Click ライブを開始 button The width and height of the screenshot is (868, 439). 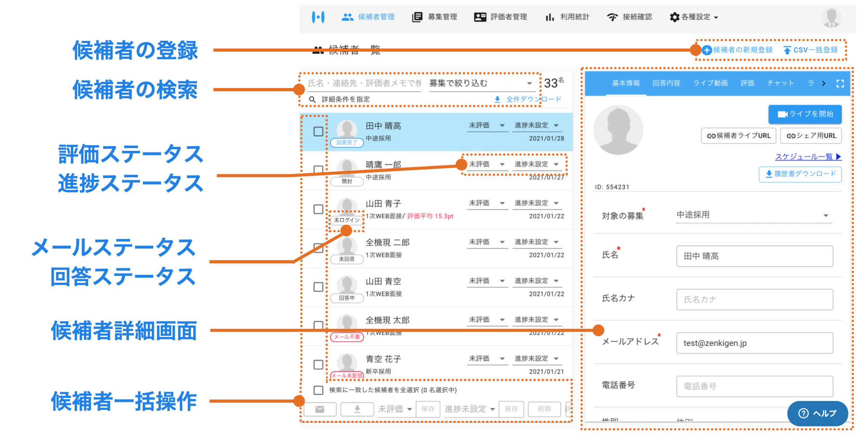(805, 114)
